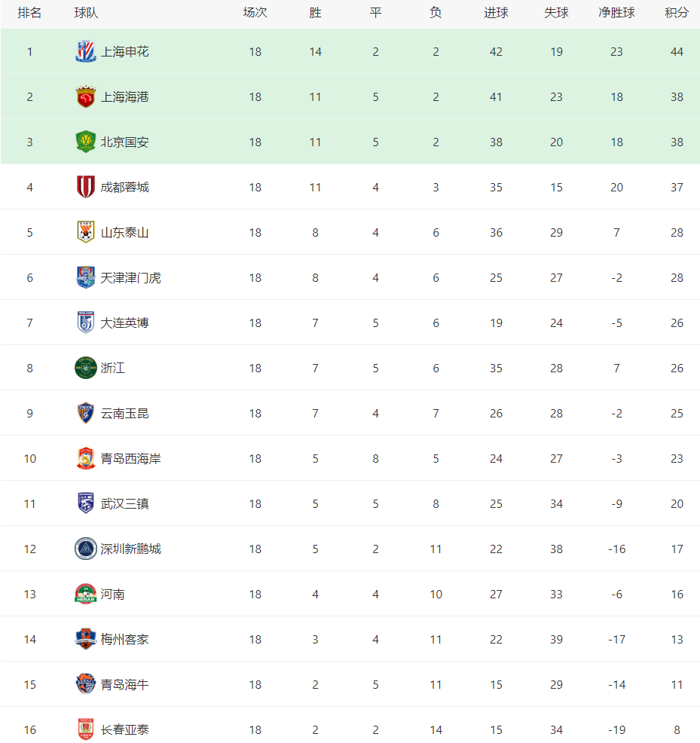Click the 梅州客家 team emblem

(x=86, y=639)
